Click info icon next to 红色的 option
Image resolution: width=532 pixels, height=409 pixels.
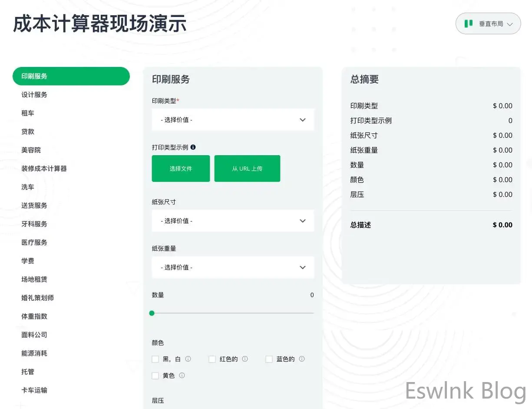coord(245,359)
